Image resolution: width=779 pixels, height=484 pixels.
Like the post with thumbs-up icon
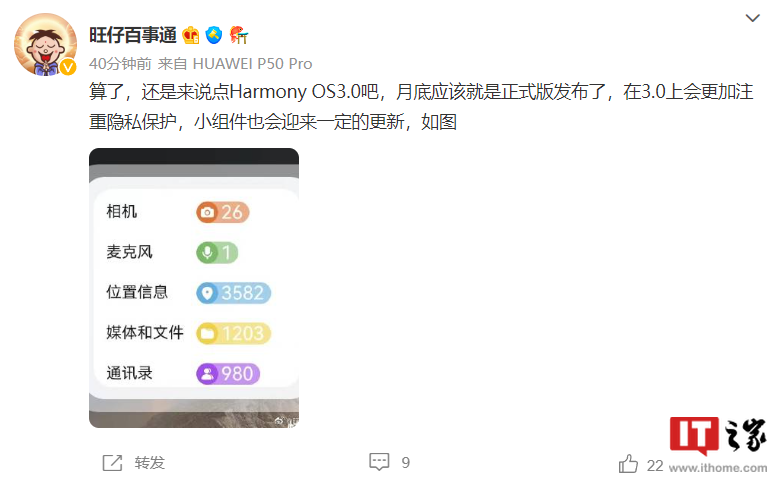628,464
